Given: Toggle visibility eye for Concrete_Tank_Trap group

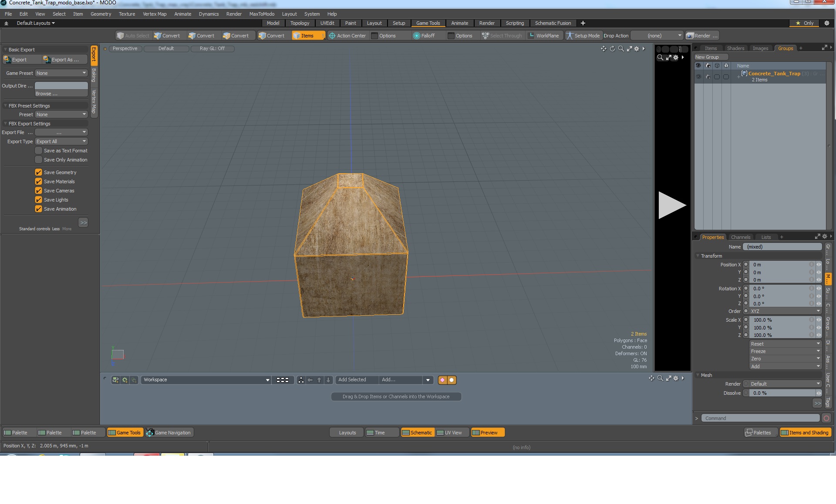Looking at the screenshot, I should pyautogui.click(x=698, y=77).
